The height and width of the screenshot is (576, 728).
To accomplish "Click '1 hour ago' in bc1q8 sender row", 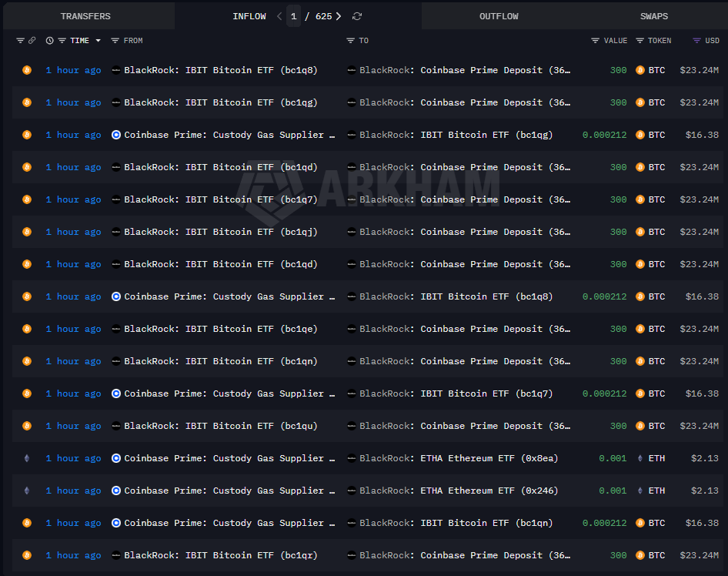I will tap(73, 70).
